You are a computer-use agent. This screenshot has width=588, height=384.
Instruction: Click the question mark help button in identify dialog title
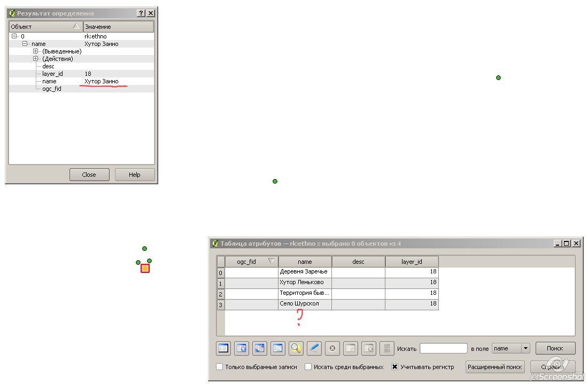click(x=141, y=13)
